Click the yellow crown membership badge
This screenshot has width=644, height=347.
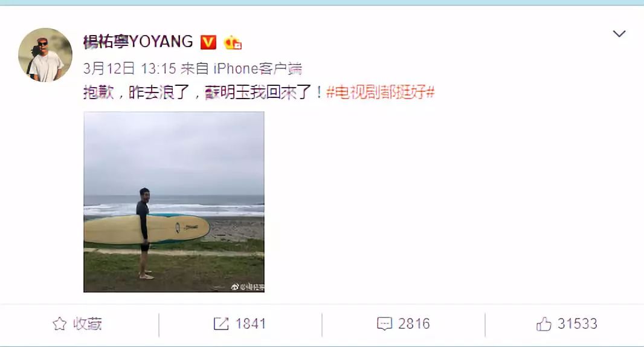(233, 42)
